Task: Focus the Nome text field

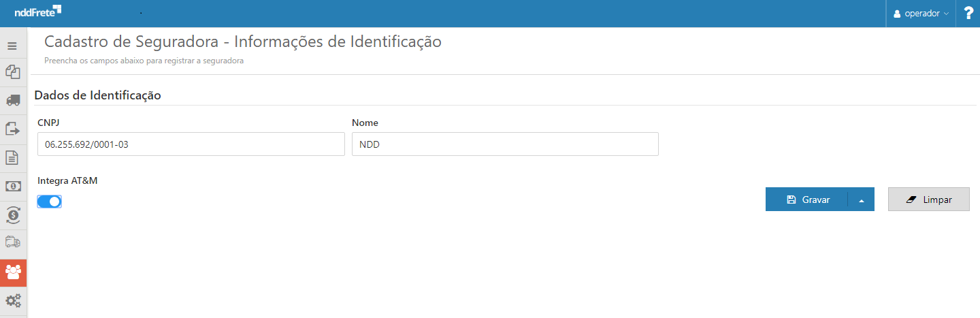Action: pyautogui.click(x=505, y=144)
